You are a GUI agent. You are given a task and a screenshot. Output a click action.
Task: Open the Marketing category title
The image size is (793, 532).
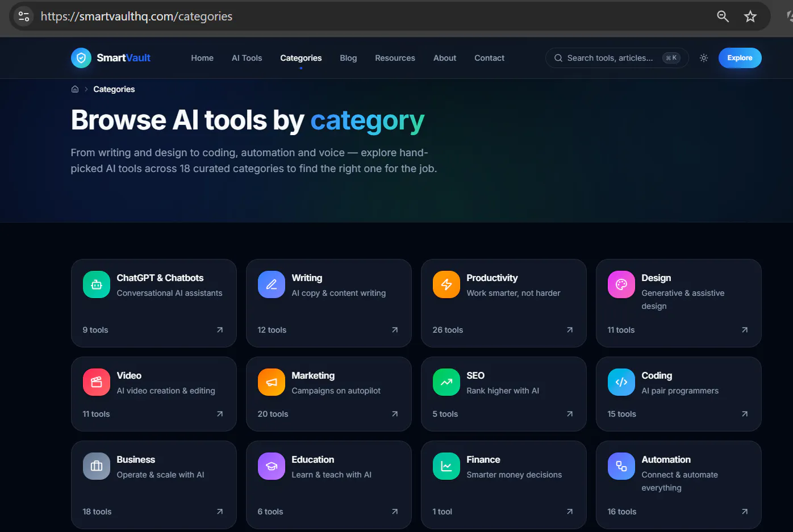[313, 375]
